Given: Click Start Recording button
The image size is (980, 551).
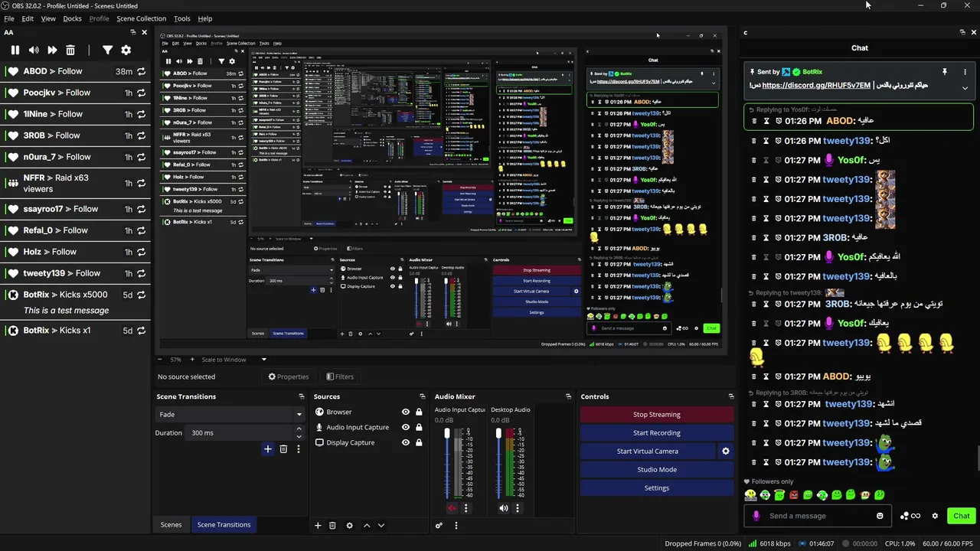Looking at the screenshot, I should pyautogui.click(x=657, y=432).
